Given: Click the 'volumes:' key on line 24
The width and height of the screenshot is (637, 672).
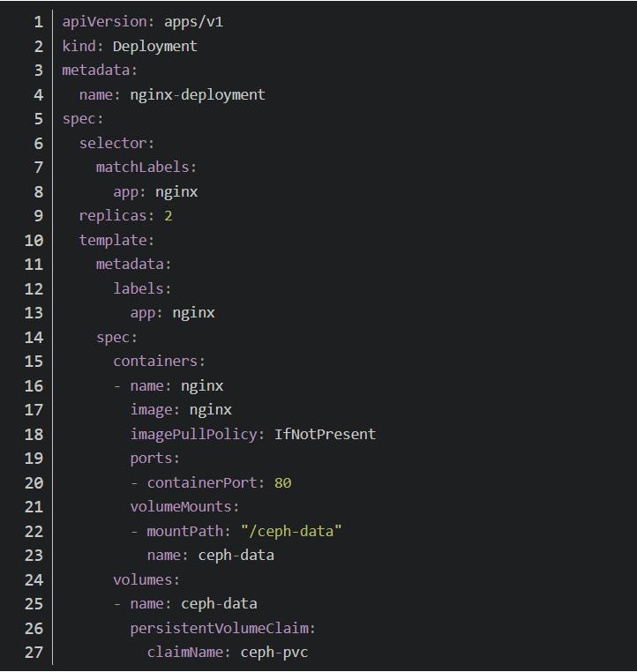Looking at the screenshot, I should (x=146, y=580).
